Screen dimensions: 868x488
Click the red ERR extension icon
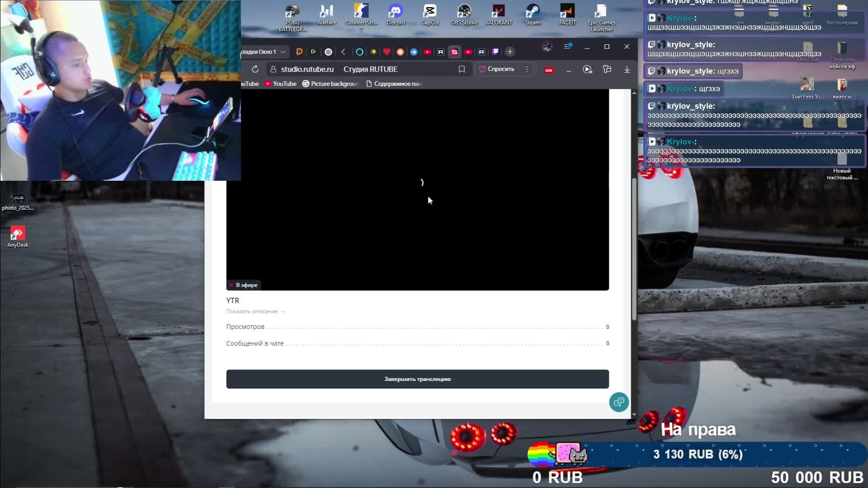pos(549,70)
